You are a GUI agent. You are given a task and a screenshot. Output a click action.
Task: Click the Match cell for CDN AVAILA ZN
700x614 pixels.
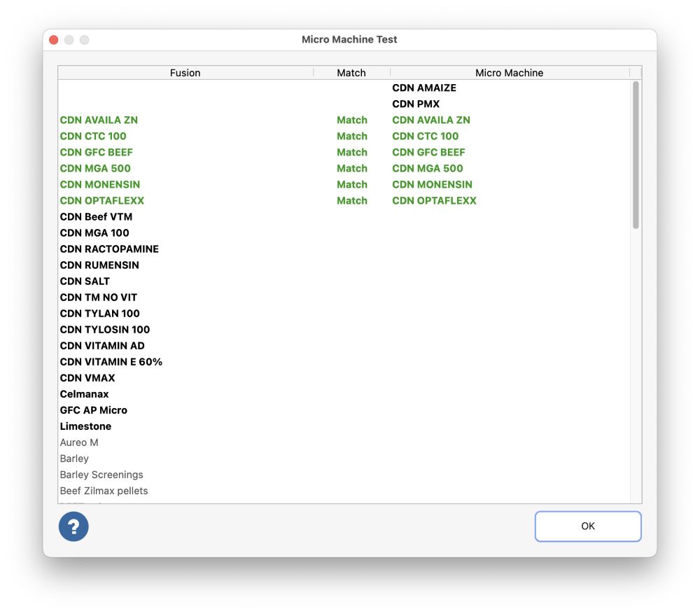[352, 120]
